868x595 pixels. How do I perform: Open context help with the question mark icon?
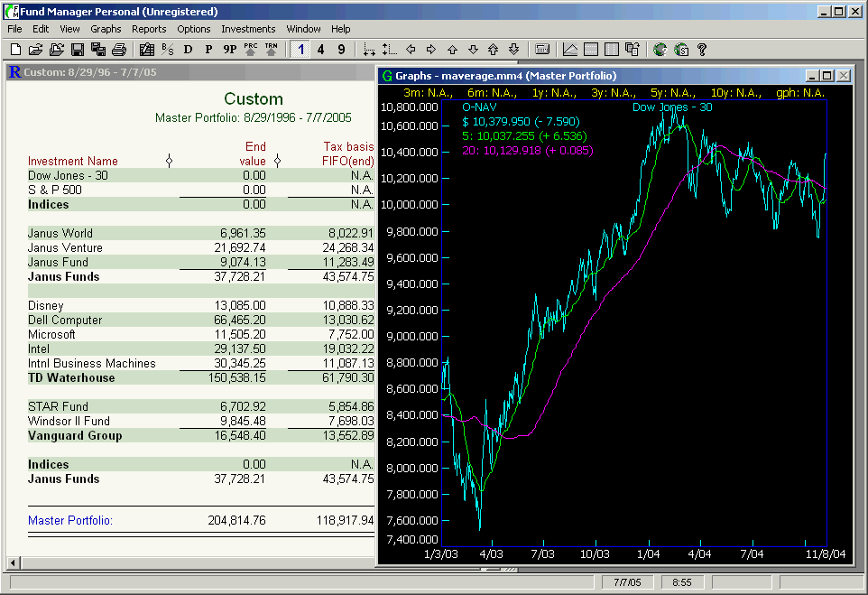700,49
